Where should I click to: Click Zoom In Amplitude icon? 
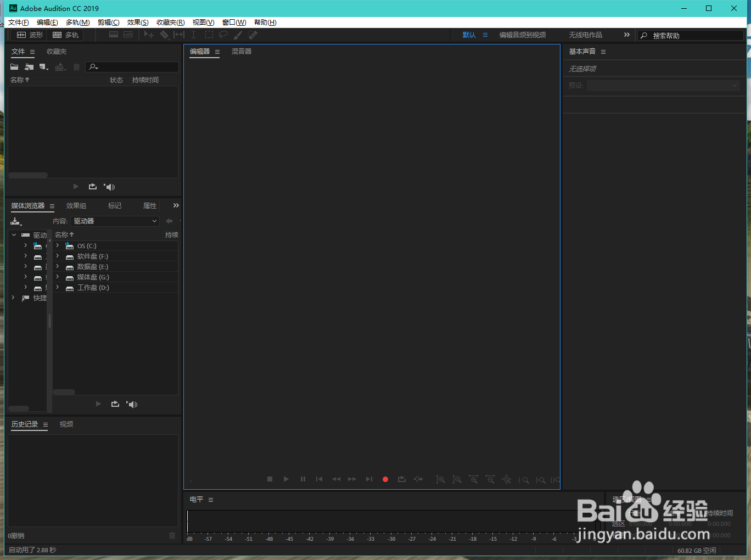click(440, 480)
